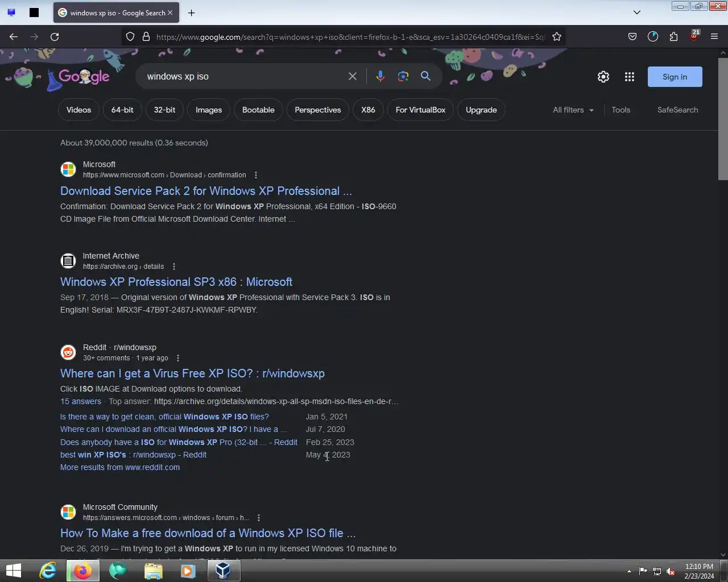Open the 15 answers link

coord(81,401)
